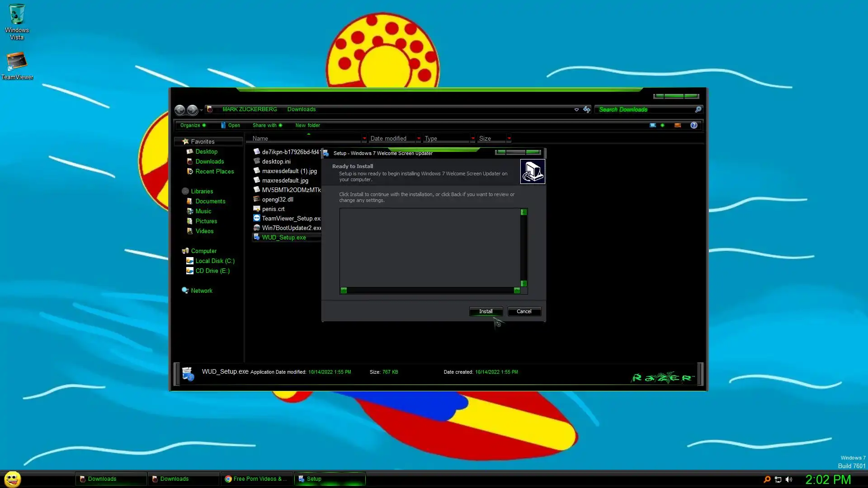Click New folder in toolbar
The width and height of the screenshot is (868, 488).
pyautogui.click(x=307, y=125)
